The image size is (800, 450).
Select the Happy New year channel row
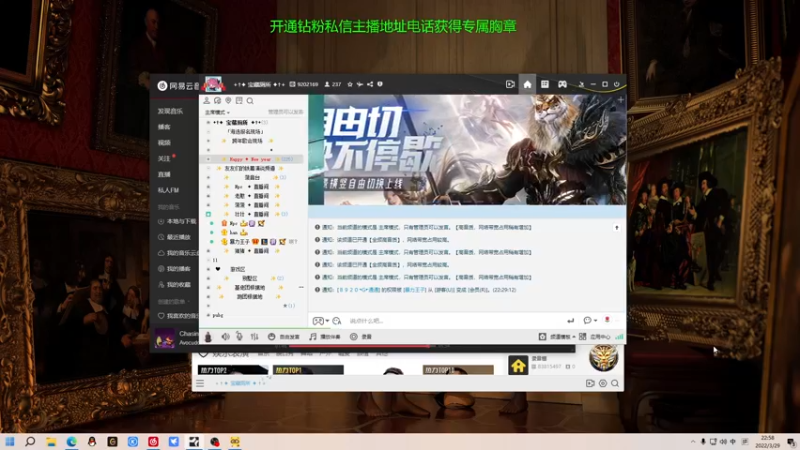point(254,159)
